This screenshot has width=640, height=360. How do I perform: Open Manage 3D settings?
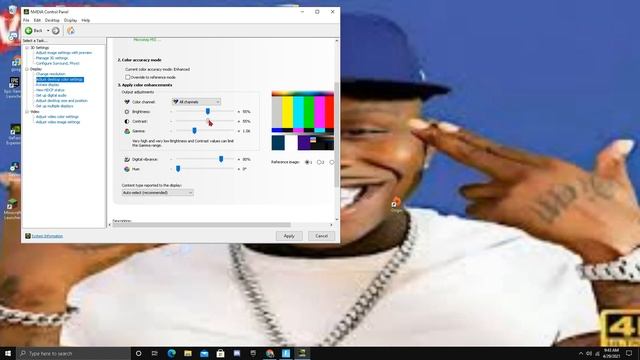point(52,58)
